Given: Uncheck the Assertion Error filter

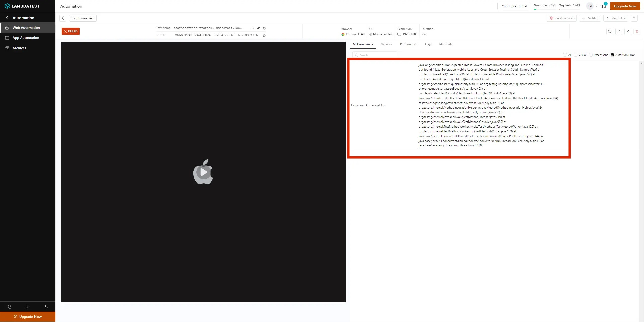Looking at the screenshot, I should pyautogui.click(x=612, y=55).
